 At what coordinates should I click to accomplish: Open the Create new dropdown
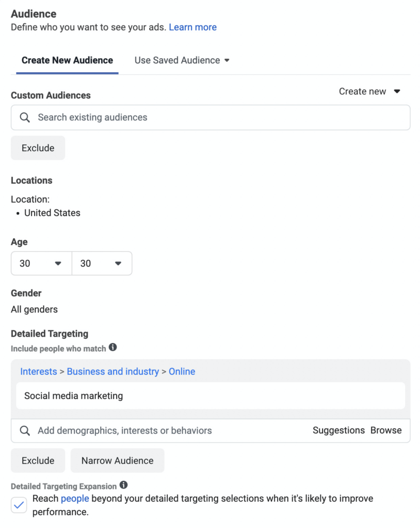[369, 91]
